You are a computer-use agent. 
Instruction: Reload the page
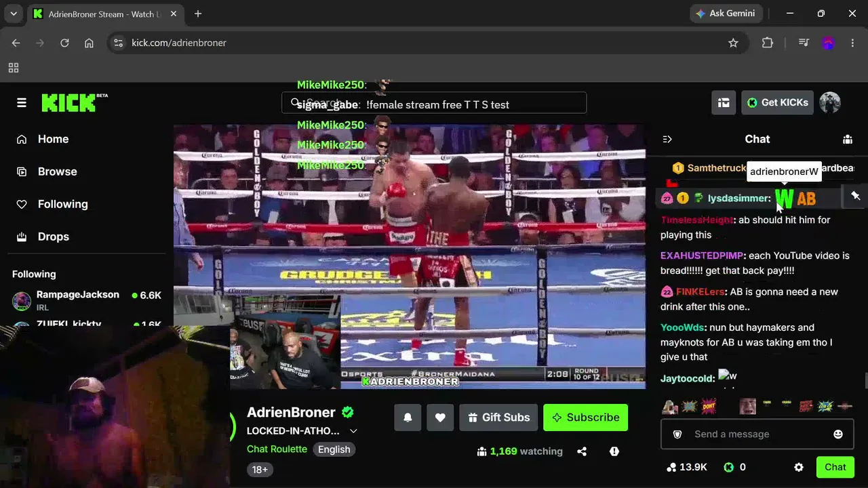64,43
